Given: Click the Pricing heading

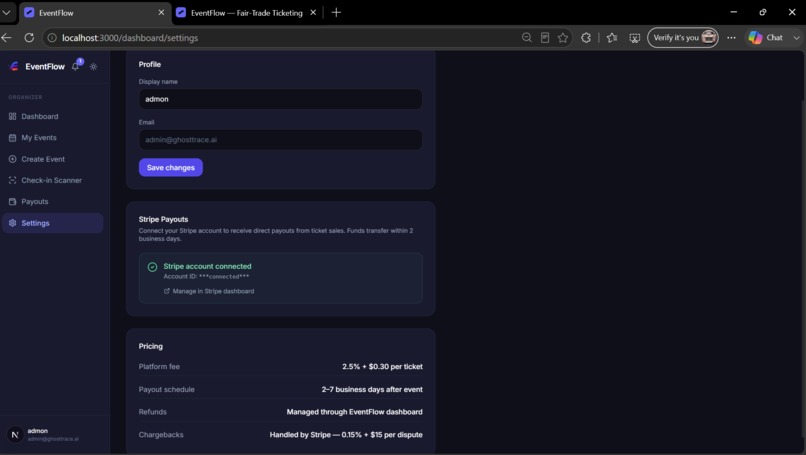Looking at the screenshot, I should pos(151,346).
